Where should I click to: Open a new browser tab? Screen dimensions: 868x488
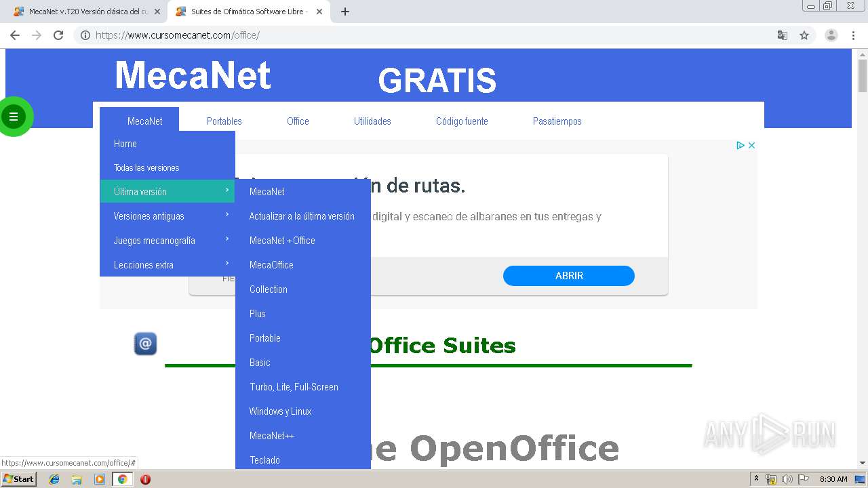click(x=344, y=12)
